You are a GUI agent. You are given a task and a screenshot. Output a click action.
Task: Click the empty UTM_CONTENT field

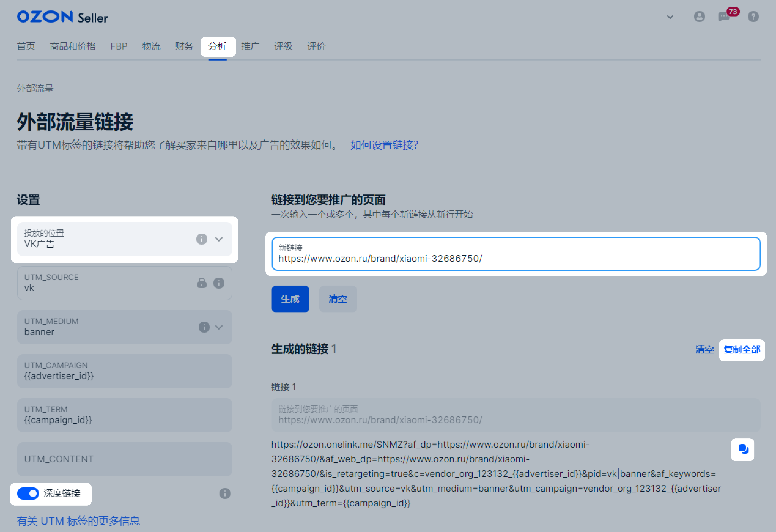click(x=125, y=459)
